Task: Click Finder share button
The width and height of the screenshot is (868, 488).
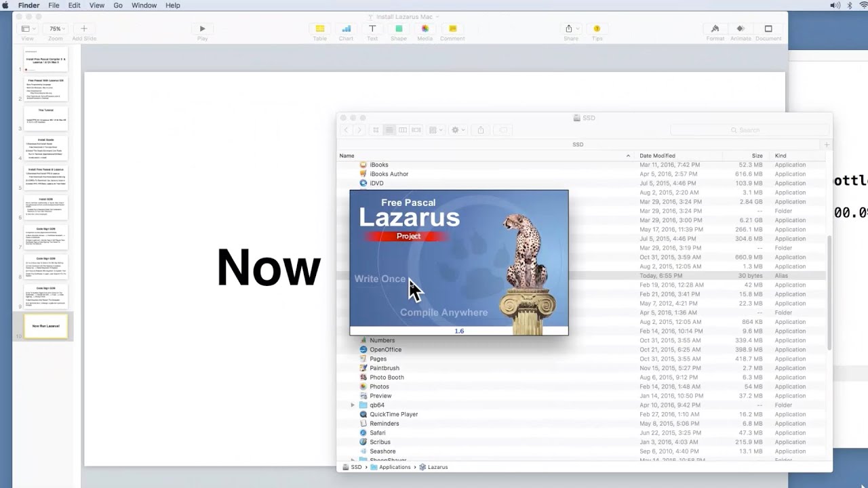Action: click(481, 130)
